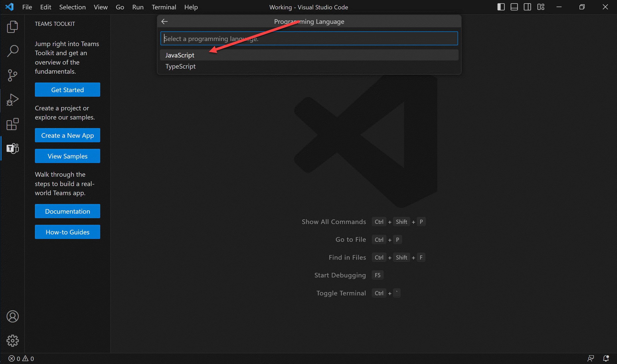Open the Go menu
Viewport: 617px width, 364px height.
120,7
